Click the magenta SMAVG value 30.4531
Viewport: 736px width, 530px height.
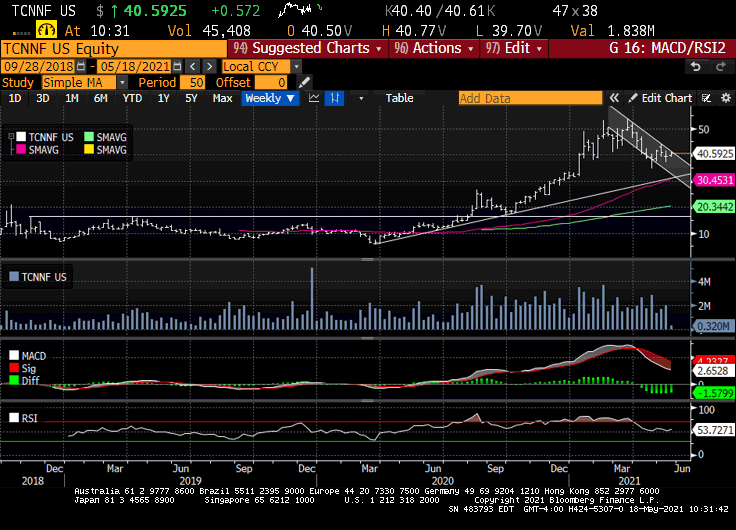714,180
